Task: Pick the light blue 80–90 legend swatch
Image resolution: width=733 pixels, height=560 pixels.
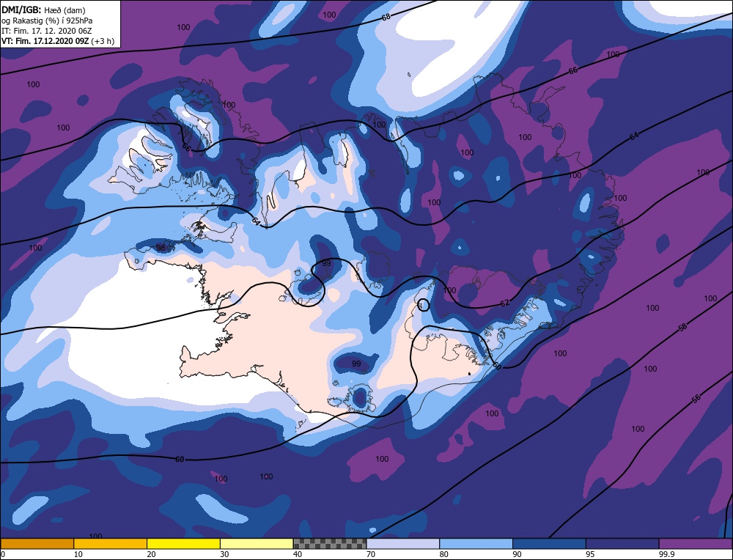Action: pos(476,544)
